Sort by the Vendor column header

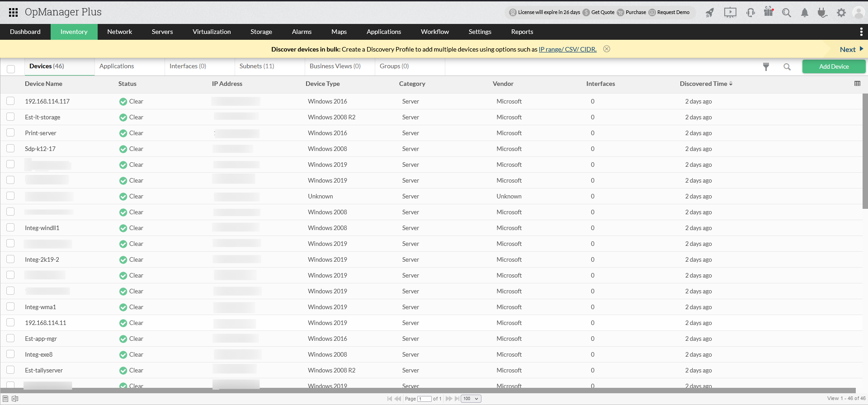click(x=503, y=84)
